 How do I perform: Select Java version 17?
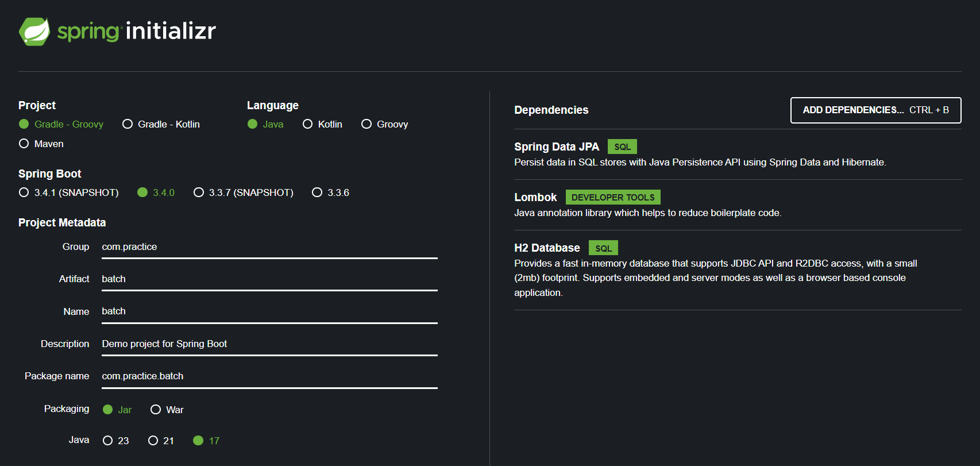(206, 441)
